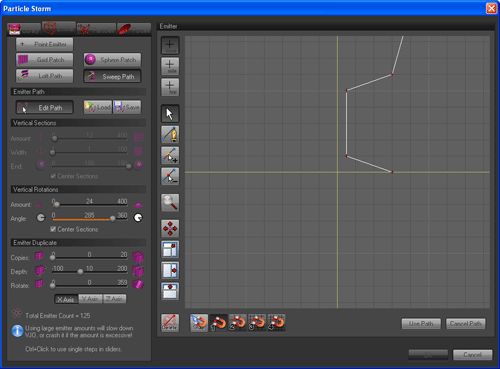500x369 pixels.
Task: Choose the Point Emitter type
Action: 45,44
